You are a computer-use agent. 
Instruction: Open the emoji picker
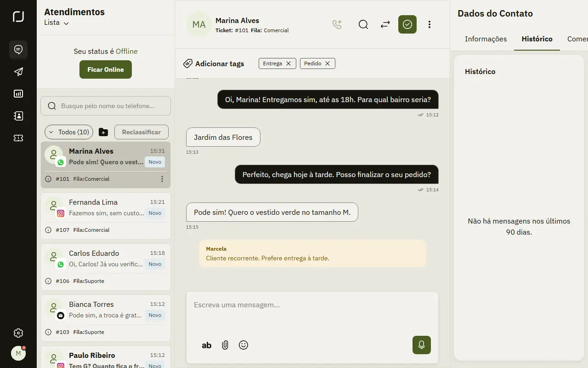[243, 345]
